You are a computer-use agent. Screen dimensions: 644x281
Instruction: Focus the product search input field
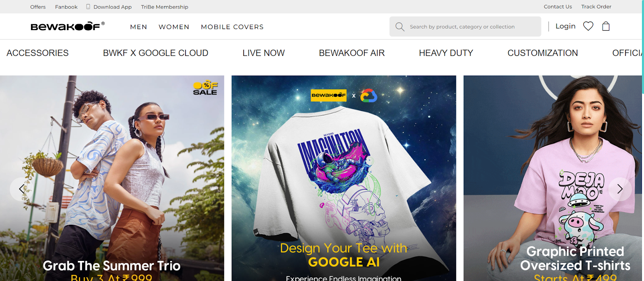click(471, 27)
